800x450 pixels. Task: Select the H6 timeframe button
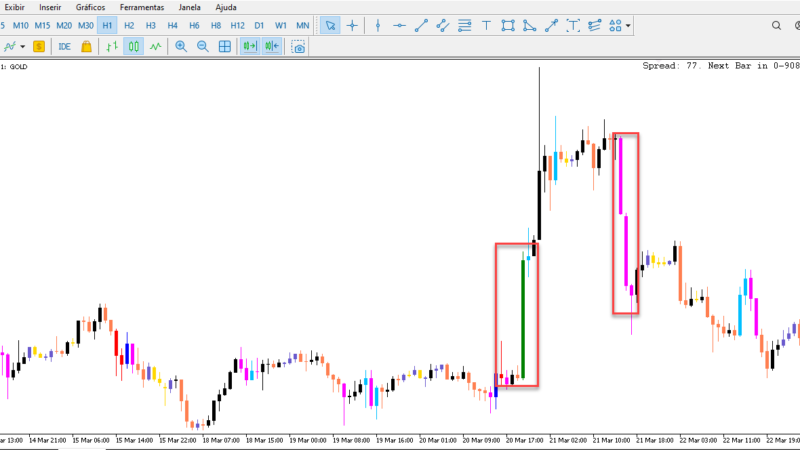[x=194, y=26]
